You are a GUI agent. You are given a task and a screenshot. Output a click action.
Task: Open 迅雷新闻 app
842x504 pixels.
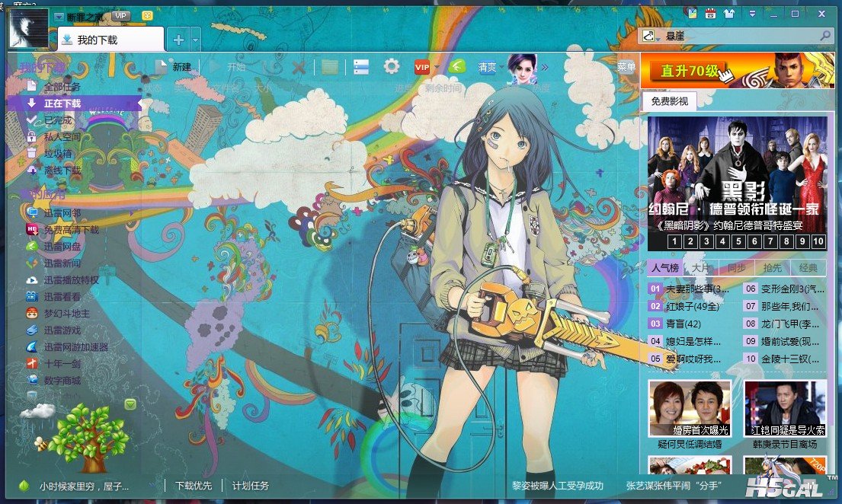tap(62, 263)
